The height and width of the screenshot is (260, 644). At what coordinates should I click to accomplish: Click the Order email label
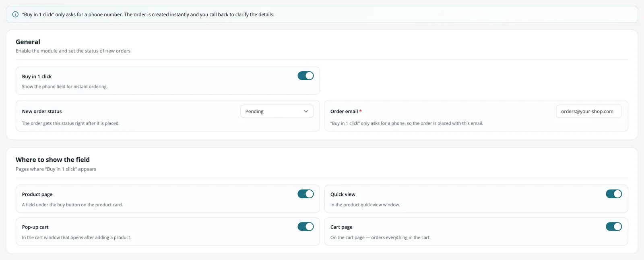344,111
